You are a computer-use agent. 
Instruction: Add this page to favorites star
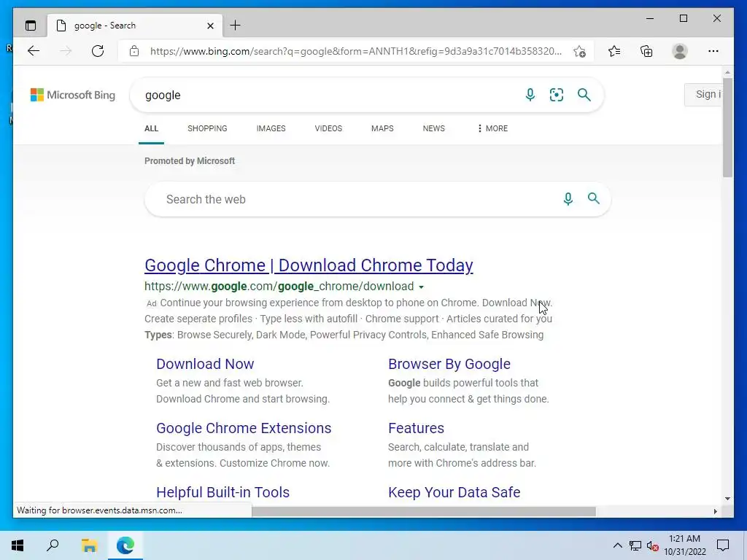579,52
